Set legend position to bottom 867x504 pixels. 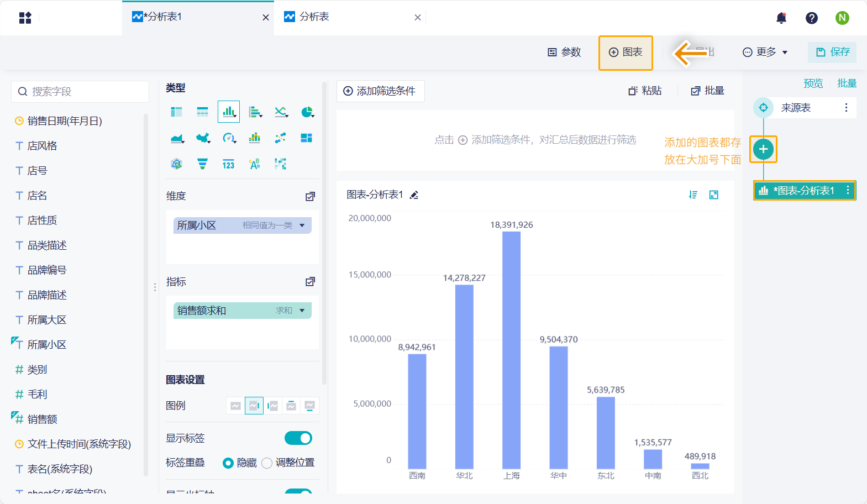point(310,406)
